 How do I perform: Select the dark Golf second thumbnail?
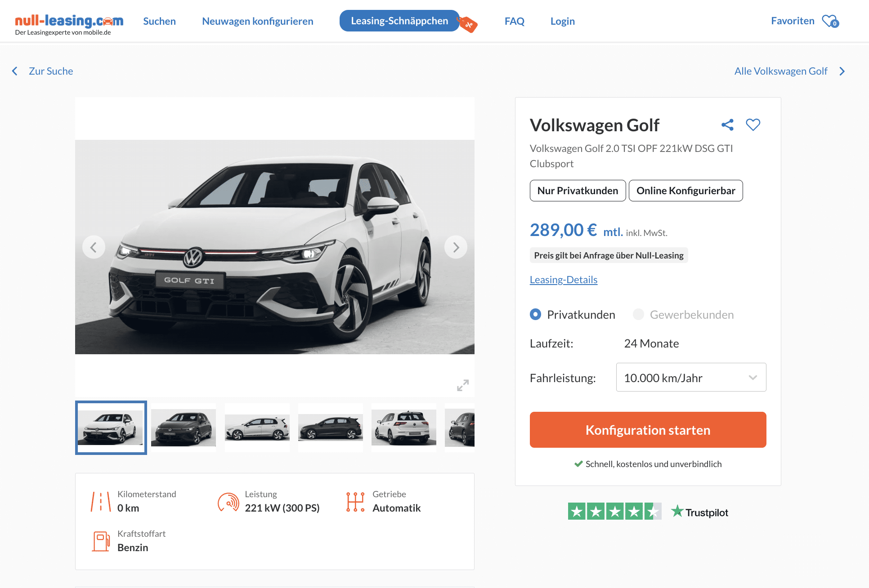click(184, 428)
